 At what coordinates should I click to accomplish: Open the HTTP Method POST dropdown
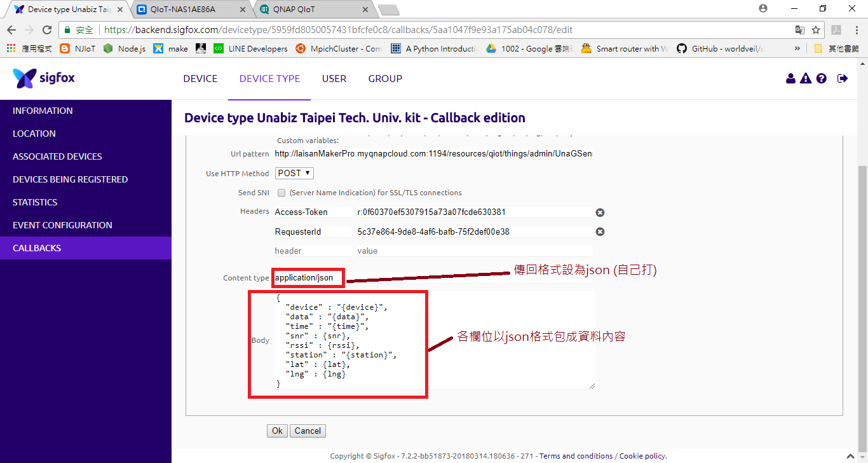294,173
